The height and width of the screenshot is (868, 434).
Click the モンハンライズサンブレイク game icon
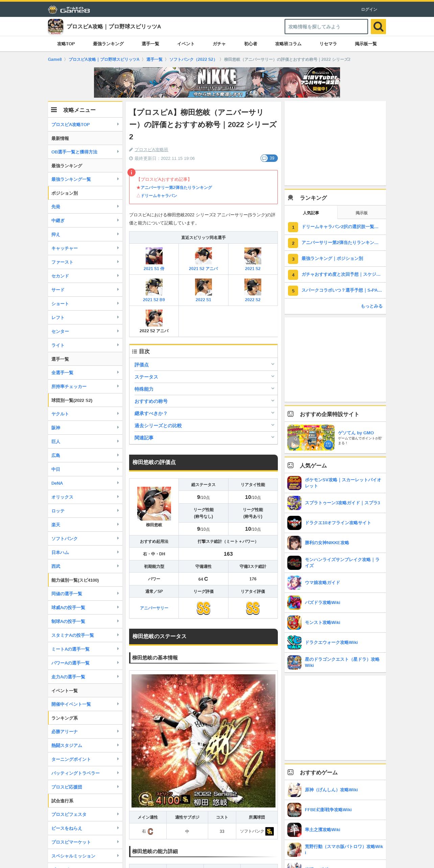coord(294,563)
